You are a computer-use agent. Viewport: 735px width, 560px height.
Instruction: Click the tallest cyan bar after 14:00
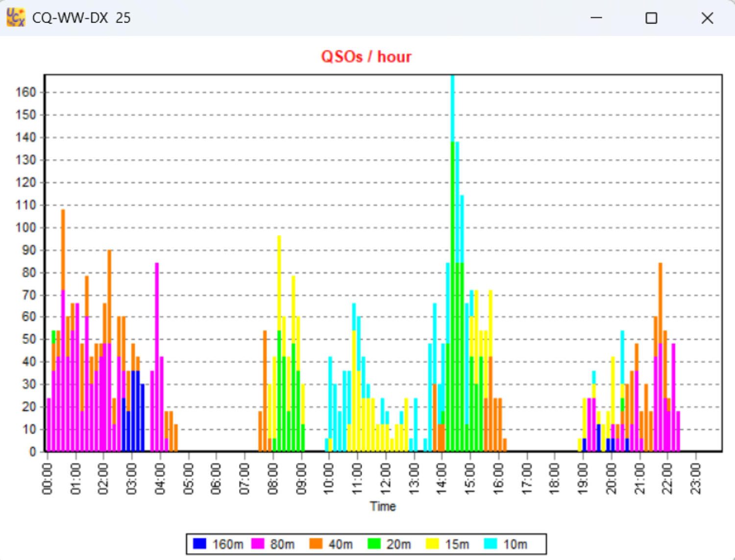coord(452,108)
